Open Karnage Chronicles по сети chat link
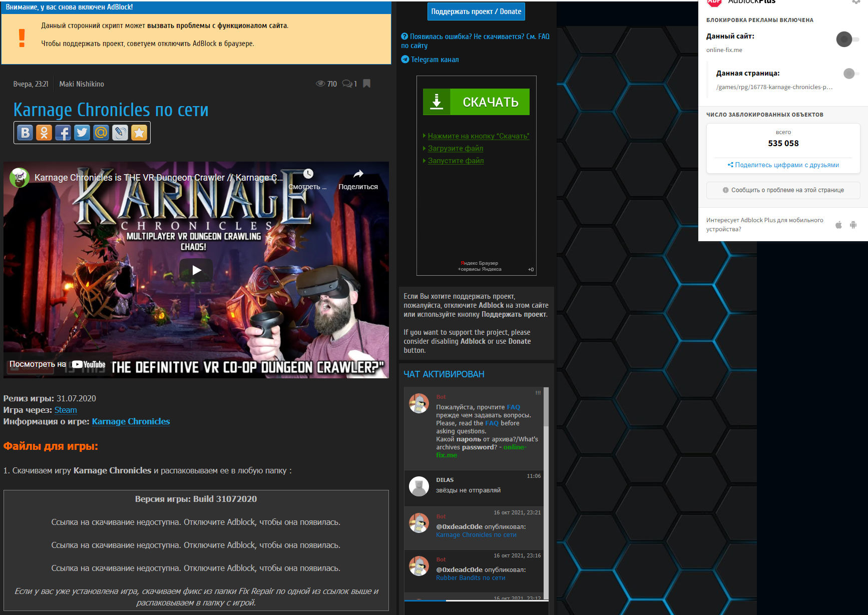Image resolution: width=868 pixels, height=615 pixels. click(476, 535)
